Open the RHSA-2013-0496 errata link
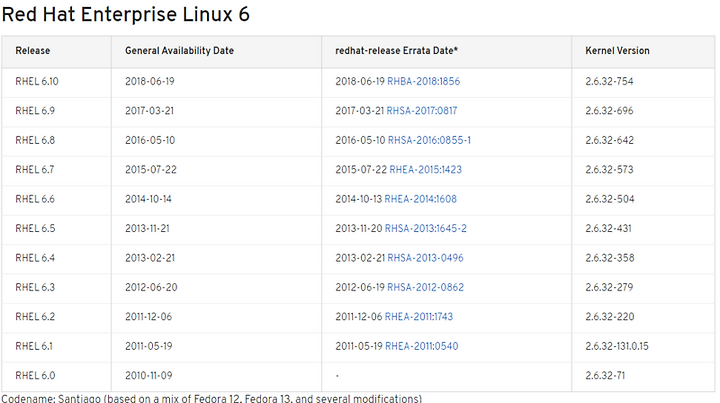 425,257
